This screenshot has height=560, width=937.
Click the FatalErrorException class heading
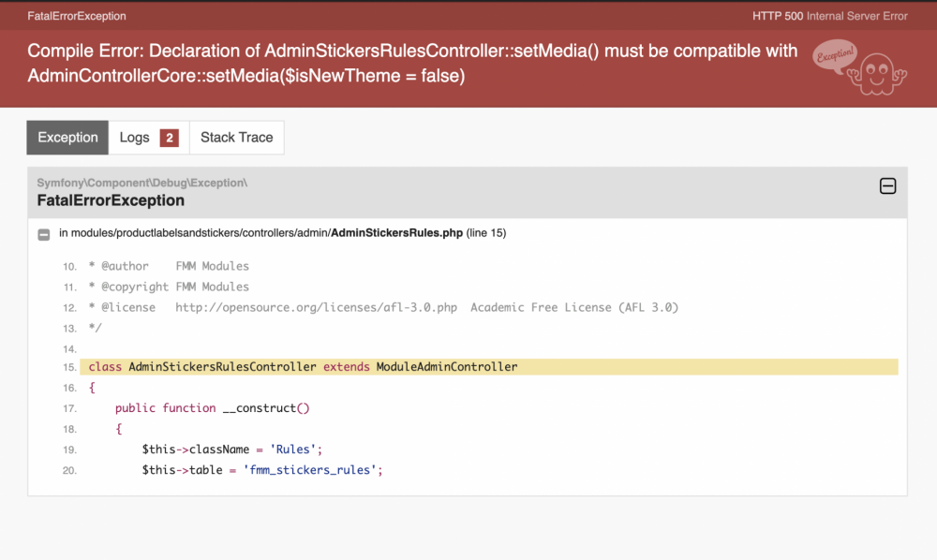pyautogui.click(x=111, y=200)
